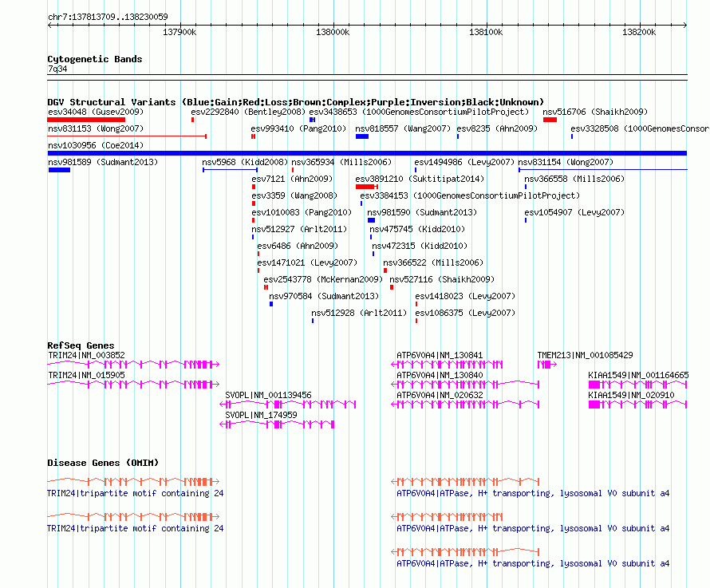Viewport: 710px width, 588px height.
Task: Open esv8235 (Ahn2009) variant label
Action: point(497,128)
